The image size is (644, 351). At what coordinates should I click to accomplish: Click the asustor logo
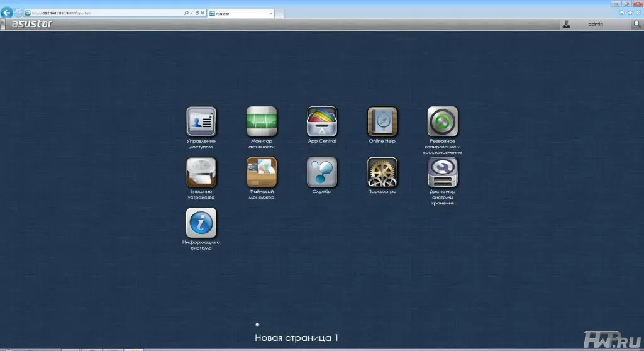pyautogui.click(x=32, y=24)
